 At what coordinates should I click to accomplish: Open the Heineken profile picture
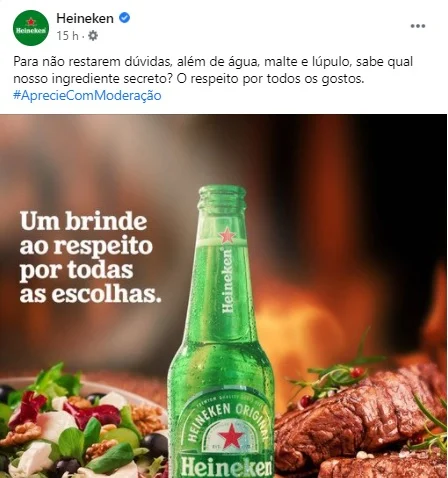point(31,28)
